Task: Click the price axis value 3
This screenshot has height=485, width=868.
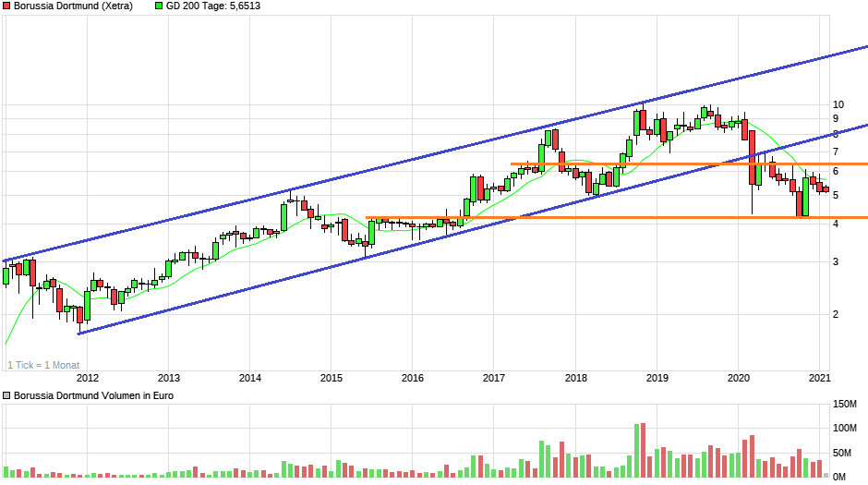Action: point(836,261)
